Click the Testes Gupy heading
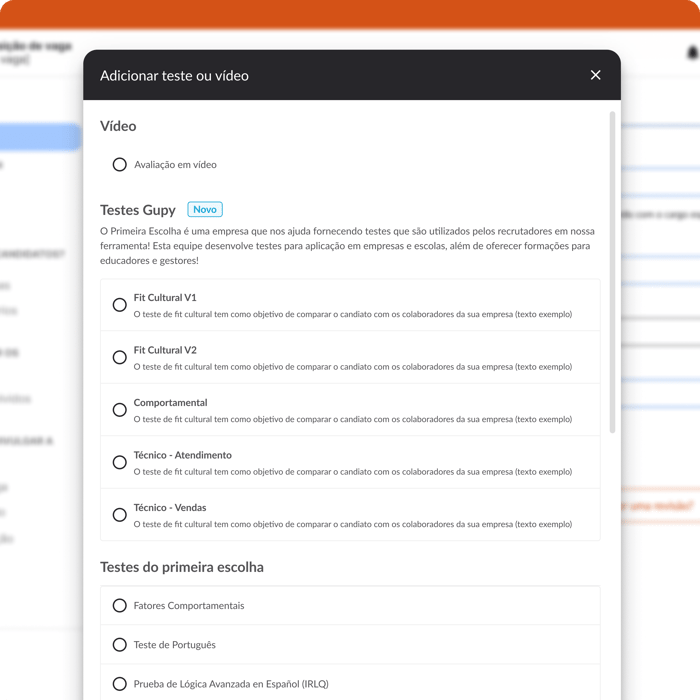The height and width of the screenshot is (700, 700). pyautogui.click(x=138, y=210)
